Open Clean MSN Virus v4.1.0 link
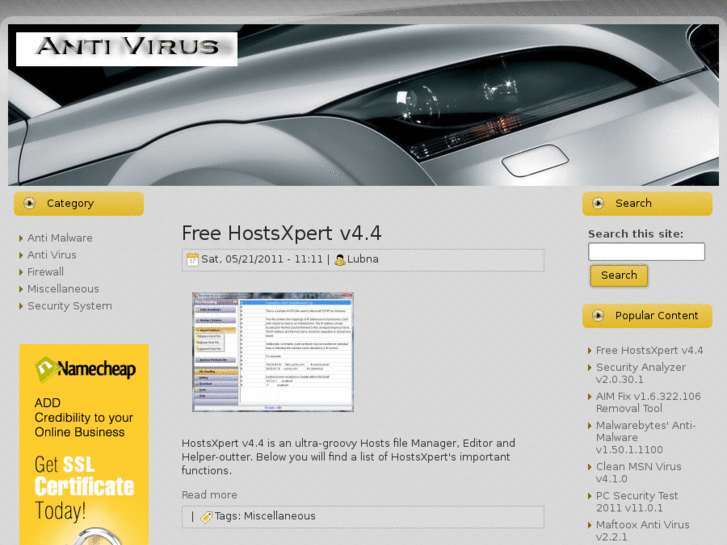Image resolution: width=727 pixels, height=545 pixels. (x=638, y=473)
